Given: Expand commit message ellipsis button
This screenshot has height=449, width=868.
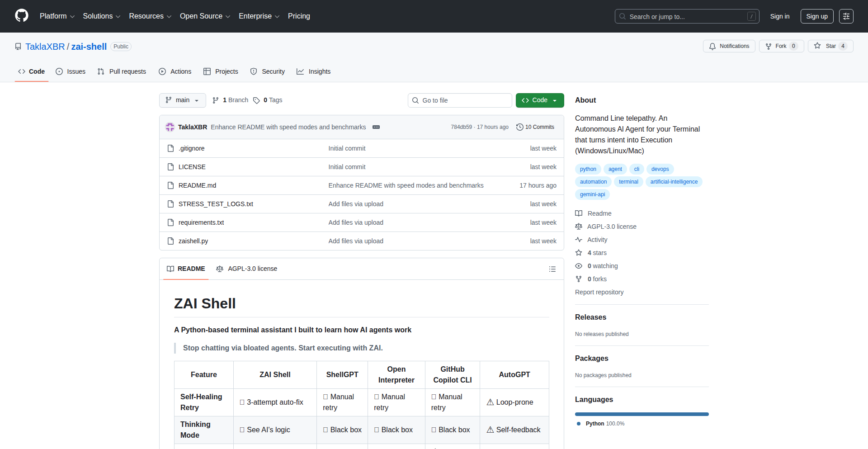Looking at the screenshot, I should (x=376, y=127).
